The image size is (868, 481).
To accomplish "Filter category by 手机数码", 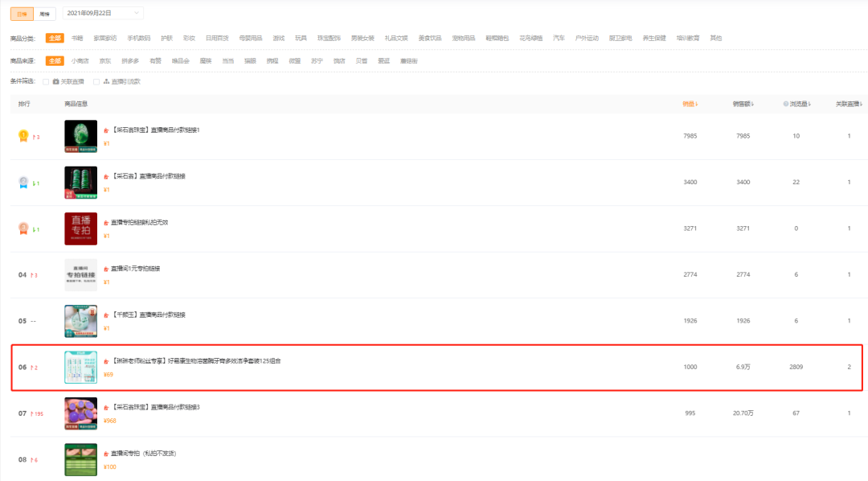I will click(x=138, y=39).
